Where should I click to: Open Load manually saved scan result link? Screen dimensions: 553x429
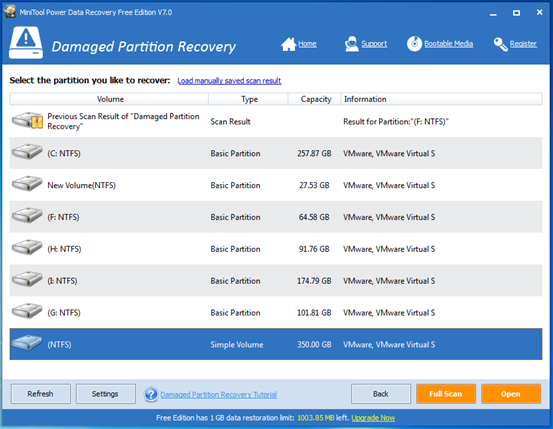(229, 81)
